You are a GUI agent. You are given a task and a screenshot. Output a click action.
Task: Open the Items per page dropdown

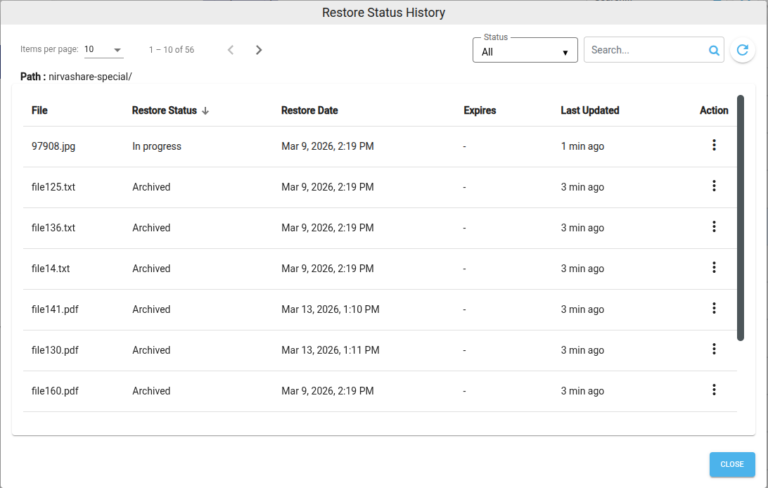click(103, 50)
